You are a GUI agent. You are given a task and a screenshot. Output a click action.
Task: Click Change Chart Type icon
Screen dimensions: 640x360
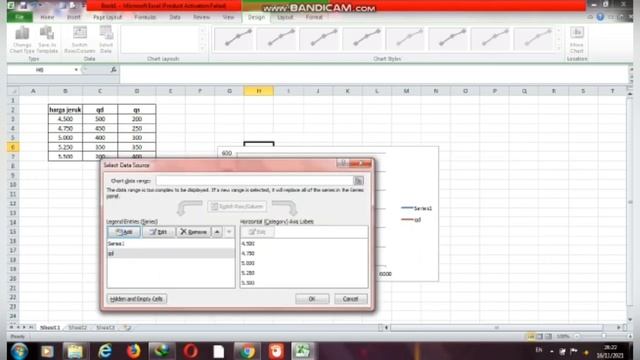pos(22,40)
